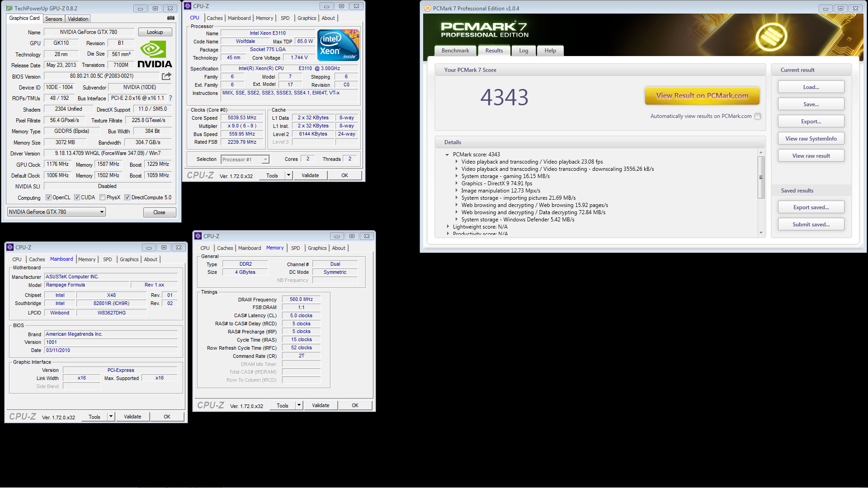Viewport: 868px width, 488px height.
Task: Click View raw result button
Action: coord(811,156)
